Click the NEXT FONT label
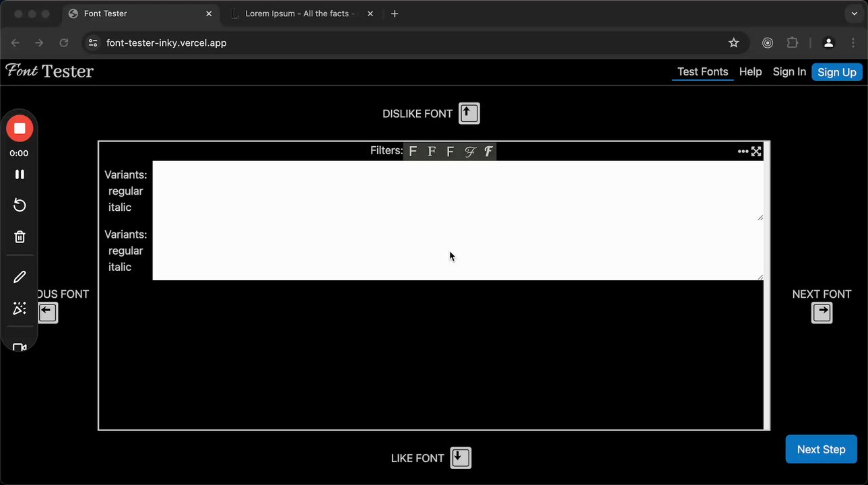868x485 pixels. pyautogui.click(x=822, y=294)
